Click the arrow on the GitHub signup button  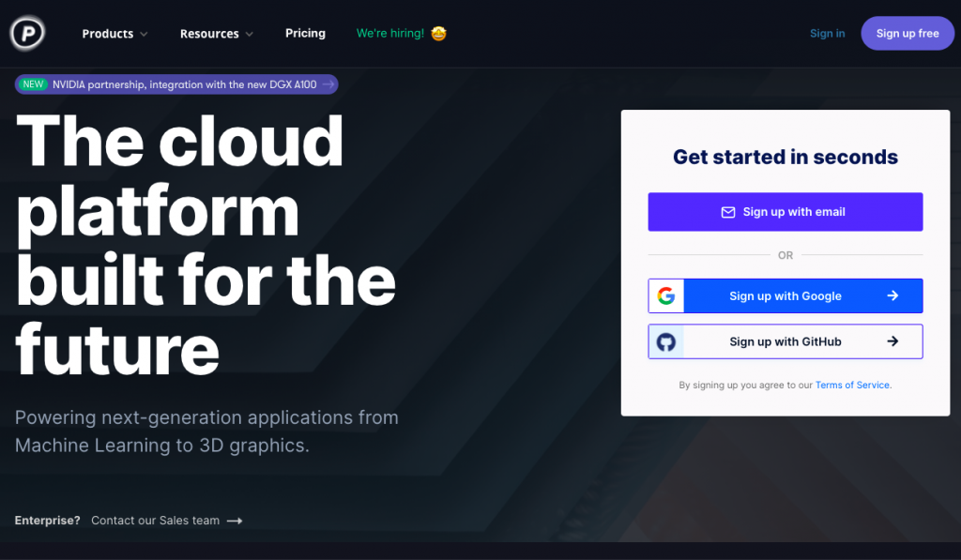[893, 341]
